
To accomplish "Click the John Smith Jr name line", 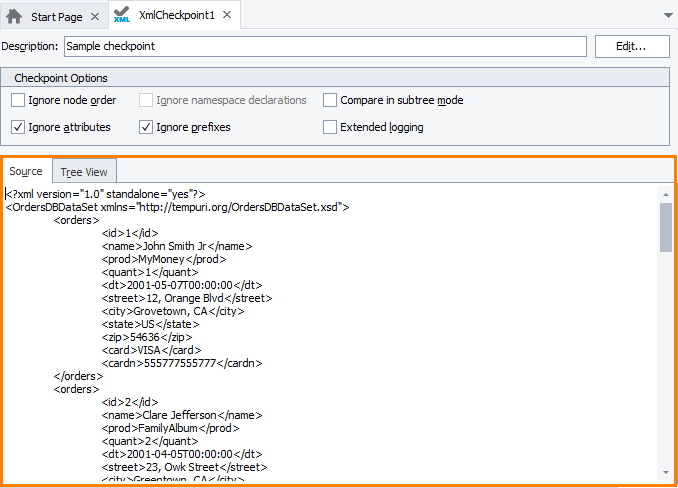I will coord(176,245).
